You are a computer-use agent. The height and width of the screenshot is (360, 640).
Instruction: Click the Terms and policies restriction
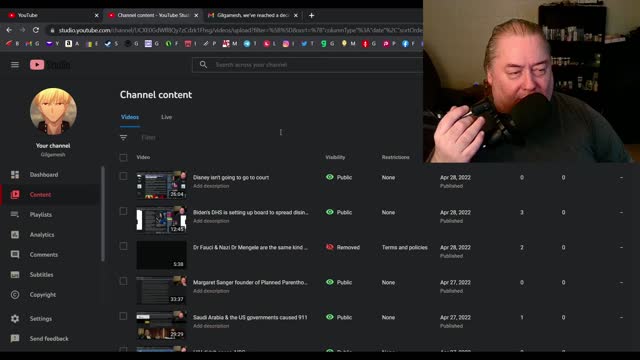point(404,247)
